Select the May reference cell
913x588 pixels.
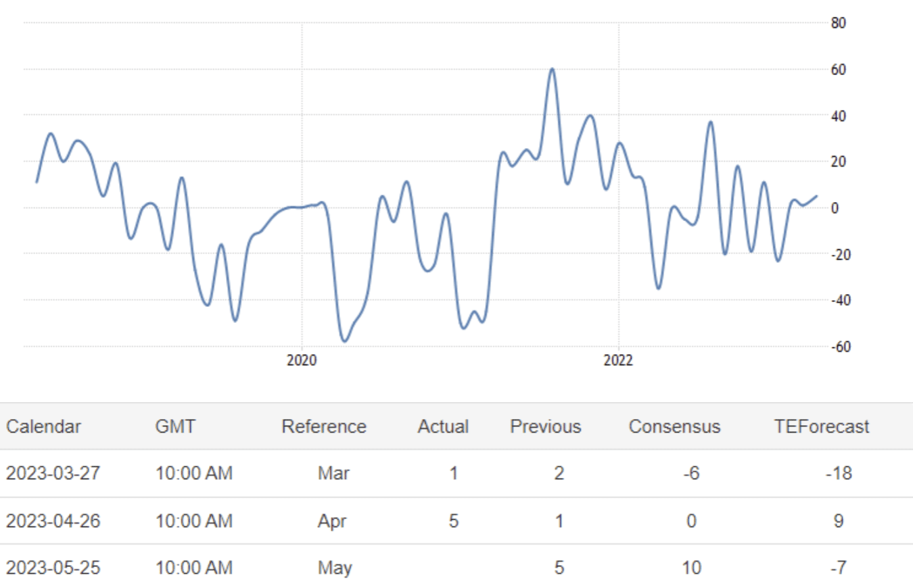(335, 568)
